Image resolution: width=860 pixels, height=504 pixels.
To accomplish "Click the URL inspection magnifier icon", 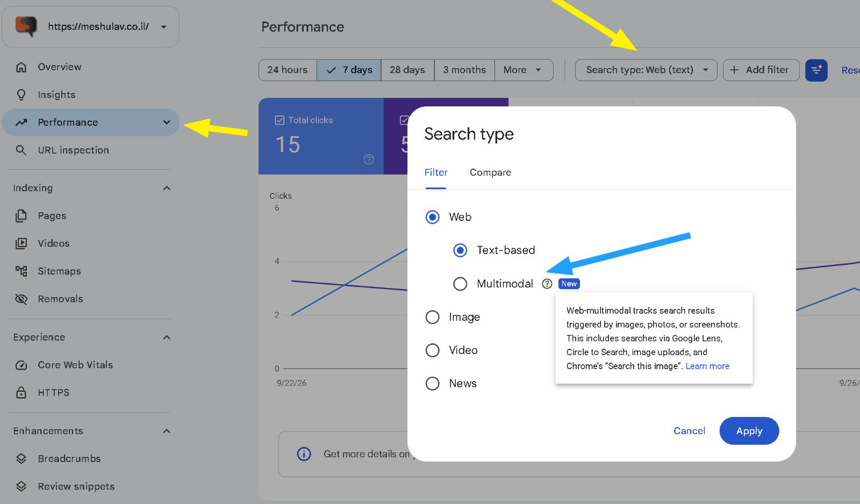I will click(x=21, y=150).
